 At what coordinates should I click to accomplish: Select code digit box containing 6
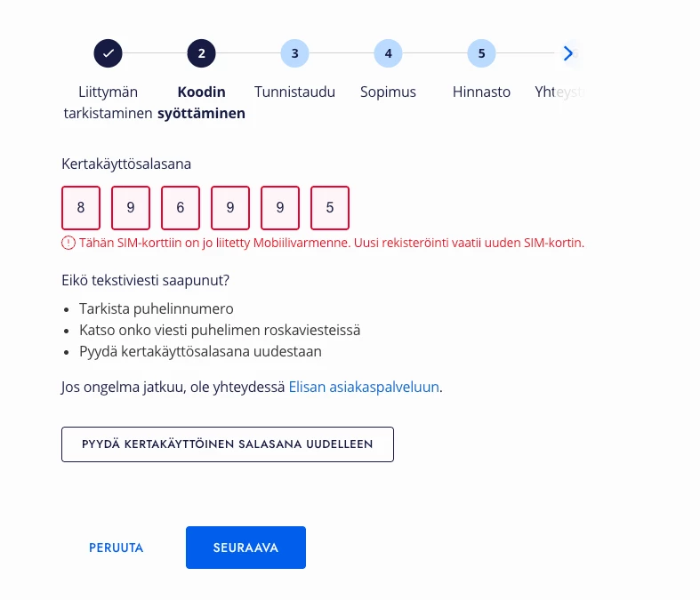point(181,208)
